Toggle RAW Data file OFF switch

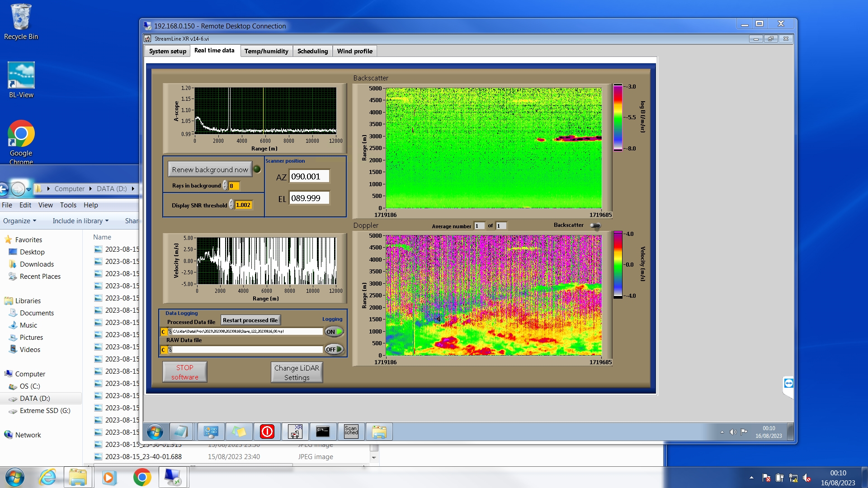point(334,349)
